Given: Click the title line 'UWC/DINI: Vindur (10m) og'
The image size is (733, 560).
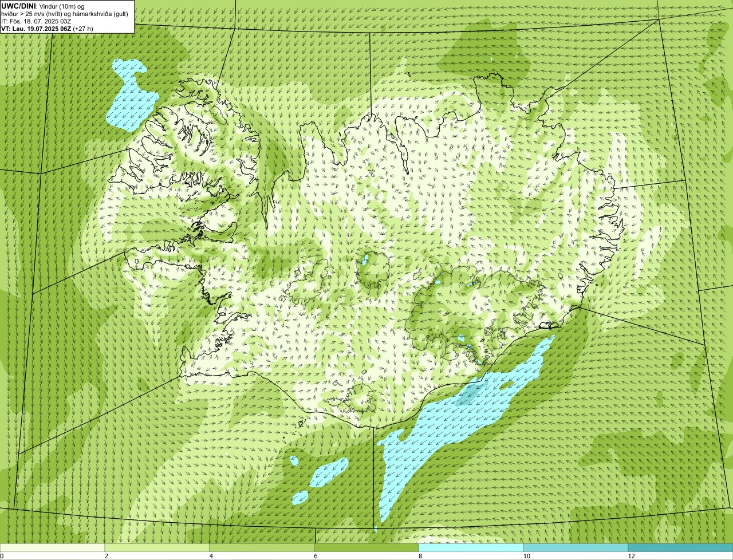Looking at the screenshot, I should pos(43,6).
